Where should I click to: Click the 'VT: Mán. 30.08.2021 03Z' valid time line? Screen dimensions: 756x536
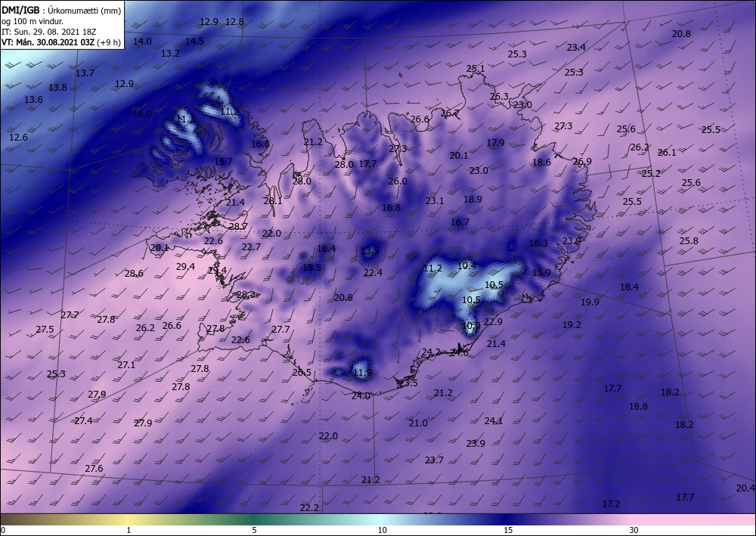pyautogui.click(x=48, y=42)
